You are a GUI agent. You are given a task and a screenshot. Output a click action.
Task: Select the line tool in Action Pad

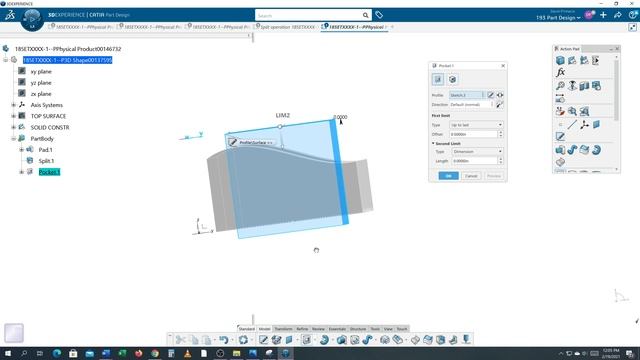pos(572,124)
